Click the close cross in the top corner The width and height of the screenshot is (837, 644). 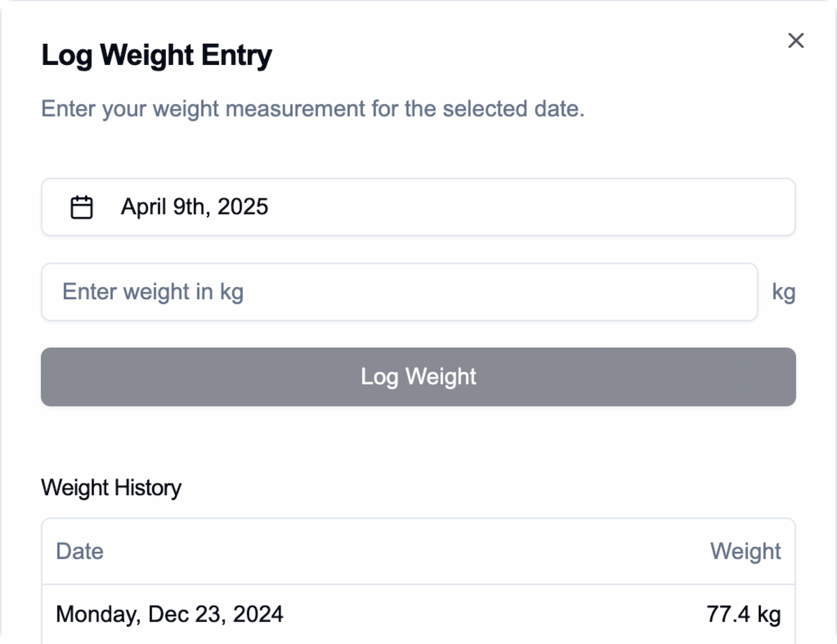(796, 40)
